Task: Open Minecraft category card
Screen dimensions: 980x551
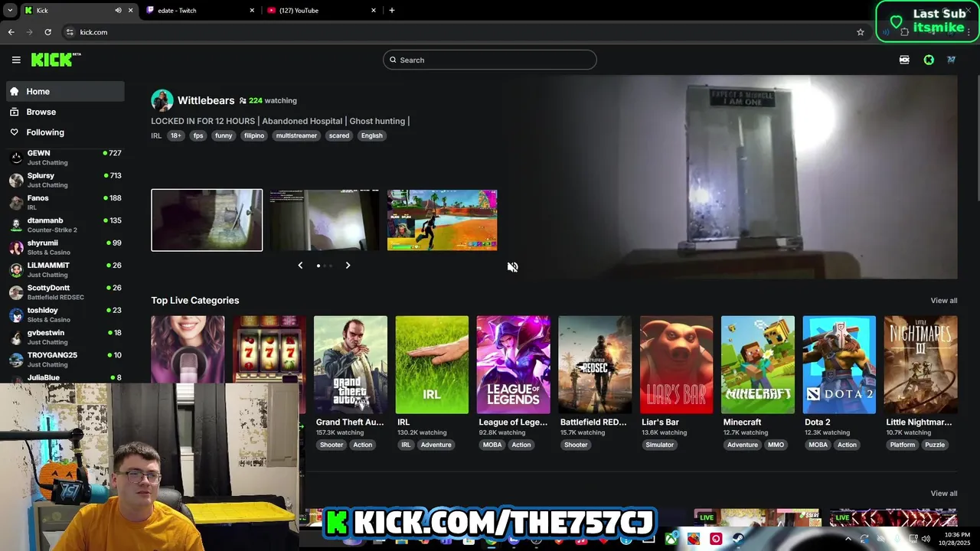Action: pyautogui.click(x=757, y=364)
